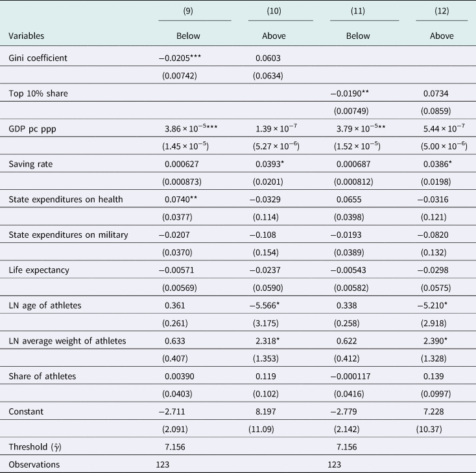
Task: Click the Share of athletes label
Action: [42, 376]
